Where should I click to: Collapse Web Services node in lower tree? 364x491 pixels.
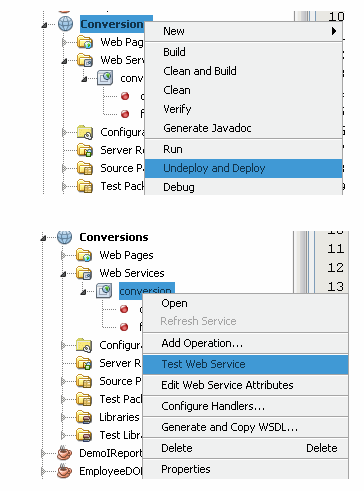point(63,274)
